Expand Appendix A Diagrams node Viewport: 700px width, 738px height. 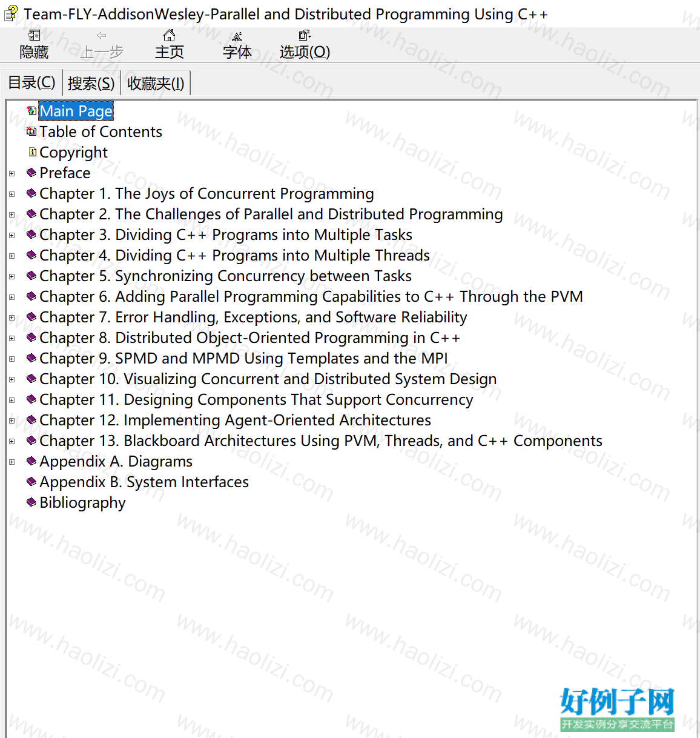click(12, 462)
